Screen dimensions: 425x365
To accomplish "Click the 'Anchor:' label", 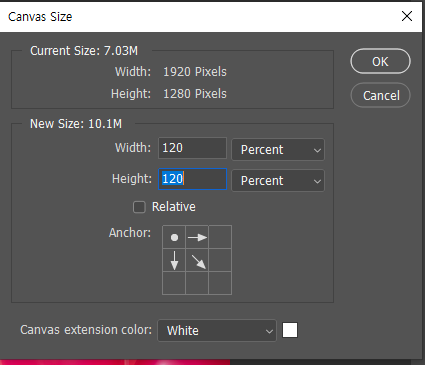I will [130, 233].
